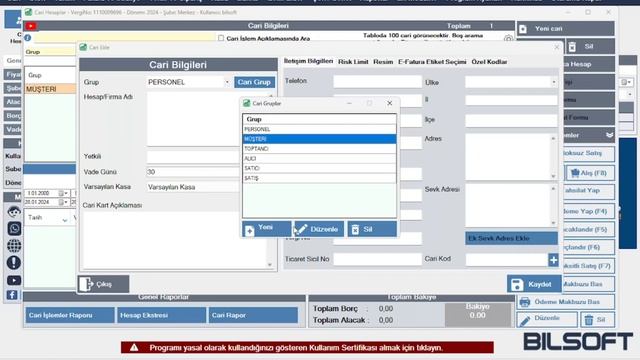Click Sil trash button near Yeni cari
Screen dimensions: 640x360
[x=590, y=47]
